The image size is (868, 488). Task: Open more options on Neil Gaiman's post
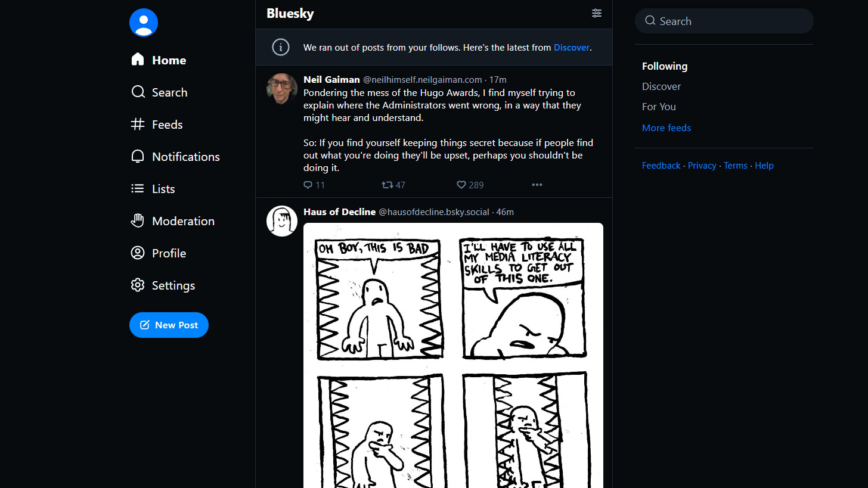[x=537, y=185]
